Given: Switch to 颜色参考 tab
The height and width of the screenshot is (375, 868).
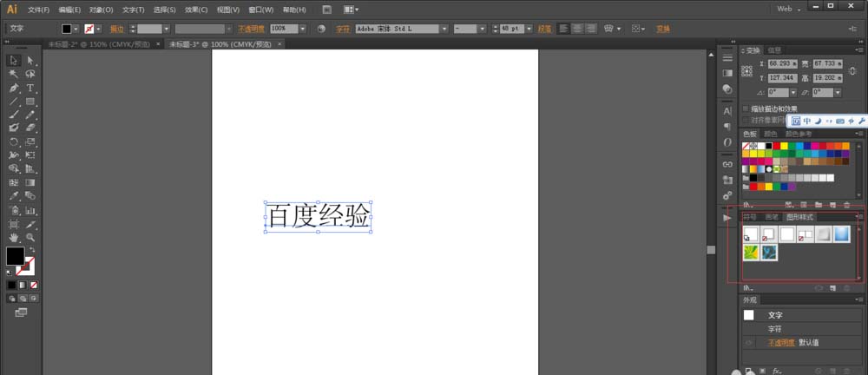Looking at the screenshot, I should tap(799, 134).
